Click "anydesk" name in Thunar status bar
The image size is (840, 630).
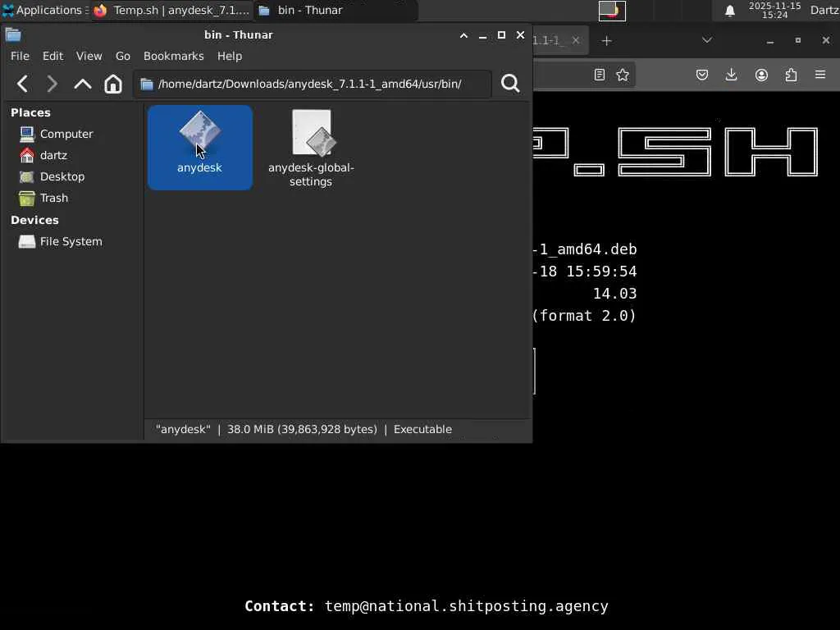(183, 429)
